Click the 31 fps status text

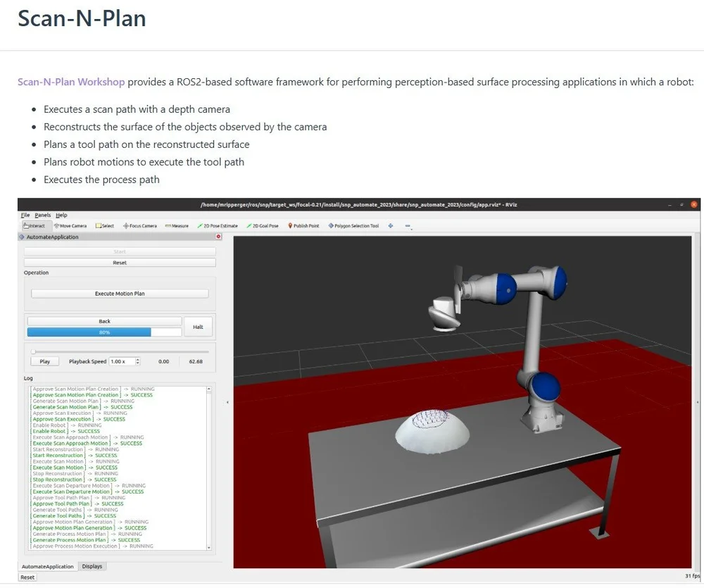point(692,576)
